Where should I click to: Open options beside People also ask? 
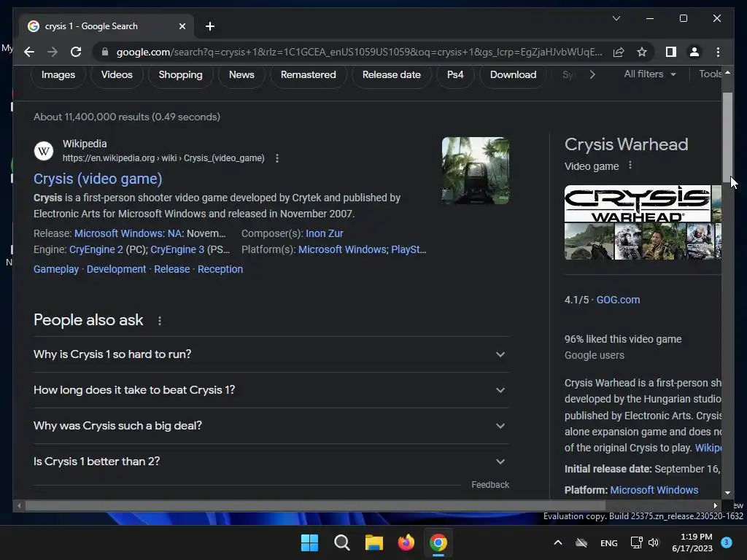pyautogui.click(x=160, y=321)
